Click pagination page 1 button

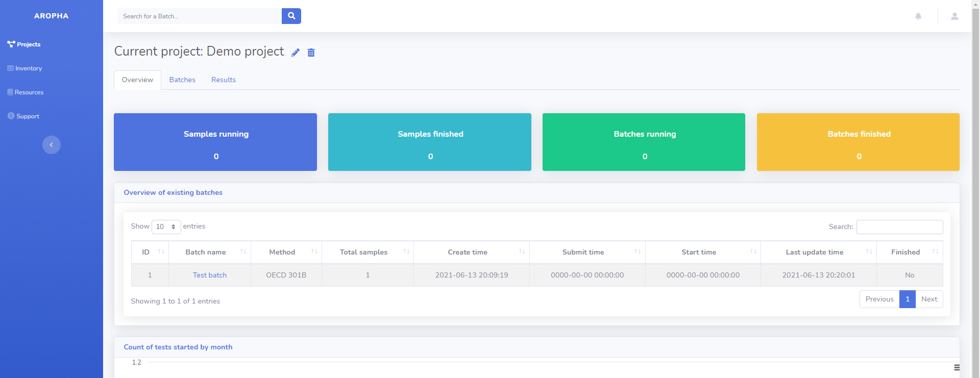click(908, 299)
